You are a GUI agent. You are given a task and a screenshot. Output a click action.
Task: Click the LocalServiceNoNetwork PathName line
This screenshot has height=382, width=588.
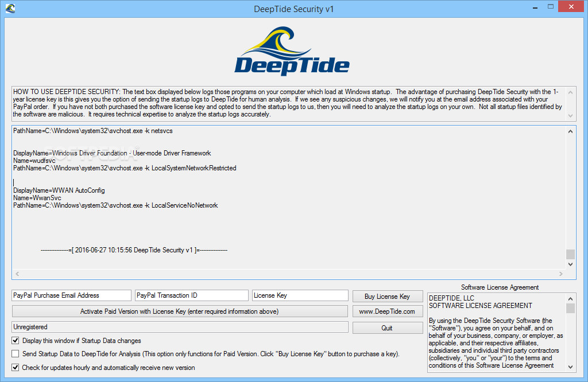[x=115, y=205]
